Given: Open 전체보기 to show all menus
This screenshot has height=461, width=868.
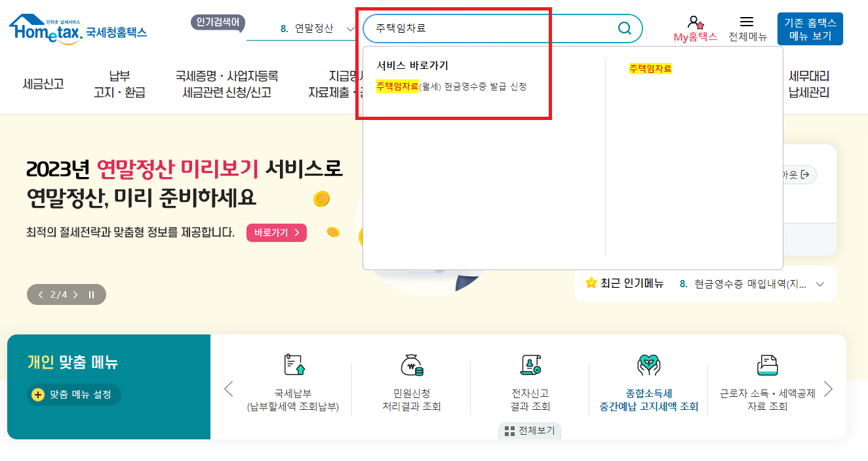Looking at the screenshot, I should click(x=528, y=431).
